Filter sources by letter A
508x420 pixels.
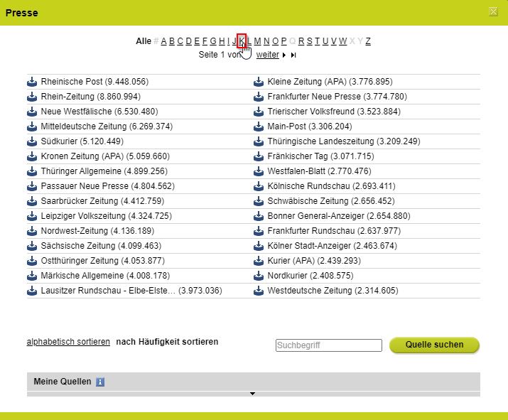click(x=163, y=41)
